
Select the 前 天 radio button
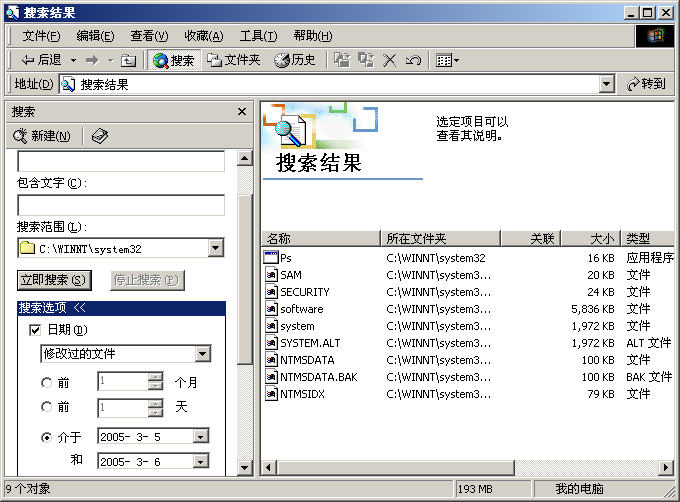coord(46,407)
